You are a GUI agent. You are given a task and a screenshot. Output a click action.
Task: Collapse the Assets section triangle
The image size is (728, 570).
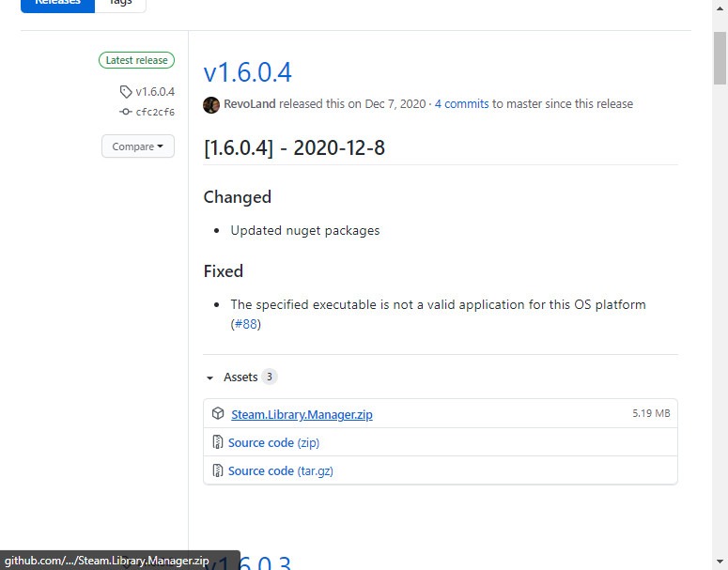point(209,377)
